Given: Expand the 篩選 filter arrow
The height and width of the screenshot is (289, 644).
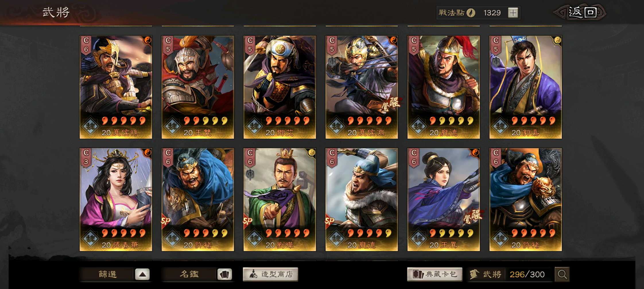Looking at the screenshot, I should point(142,274).
